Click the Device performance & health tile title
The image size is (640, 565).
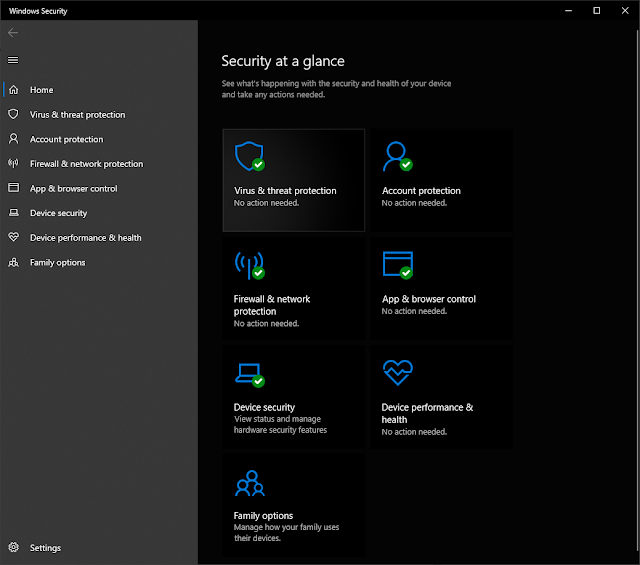tap(427, 413)
